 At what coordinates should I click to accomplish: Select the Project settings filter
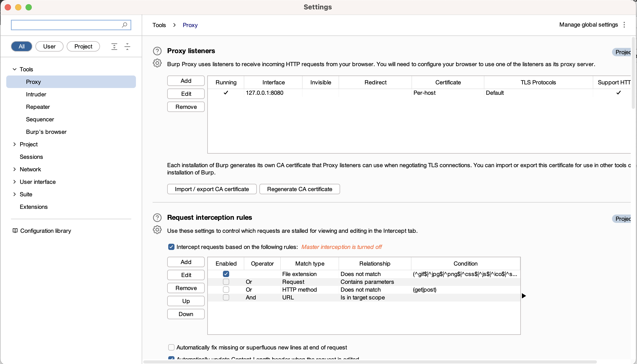(83, 46)
